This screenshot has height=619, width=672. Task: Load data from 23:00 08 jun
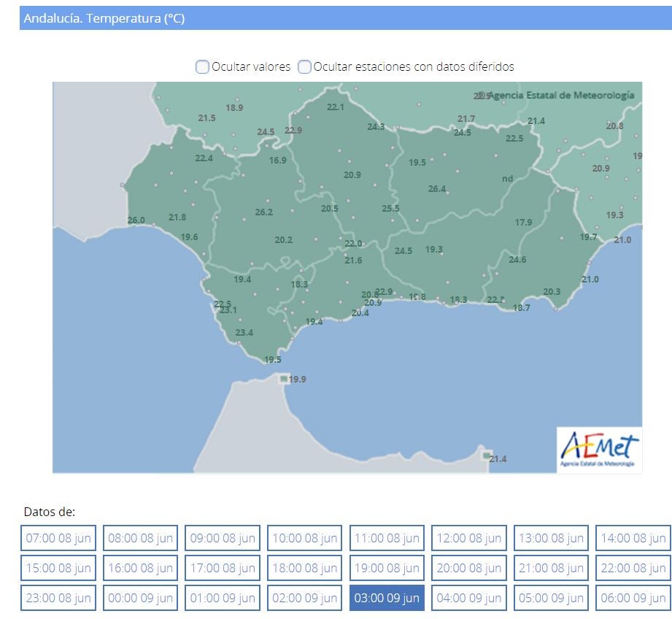(58, 598)
